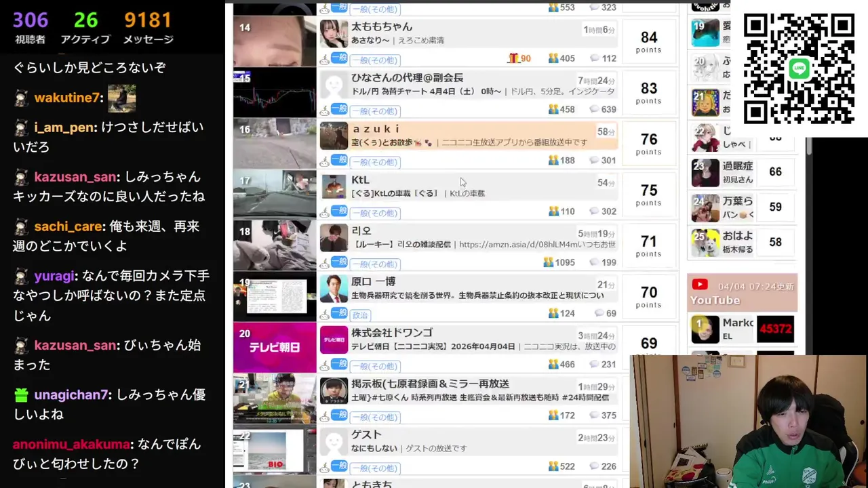This screenshot has width=868, height=488.
Task: Click viewers icon beside 1095
Action: pos(548,262)
